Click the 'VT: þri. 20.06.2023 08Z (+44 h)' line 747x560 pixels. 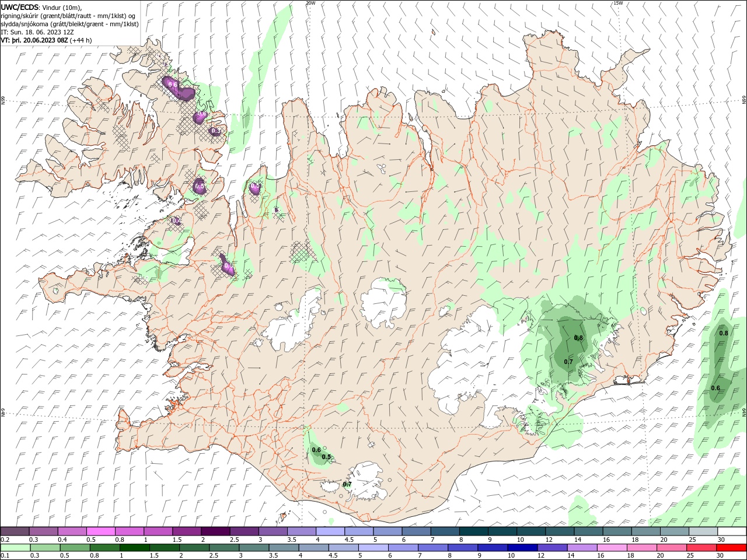tap(47, 40)
